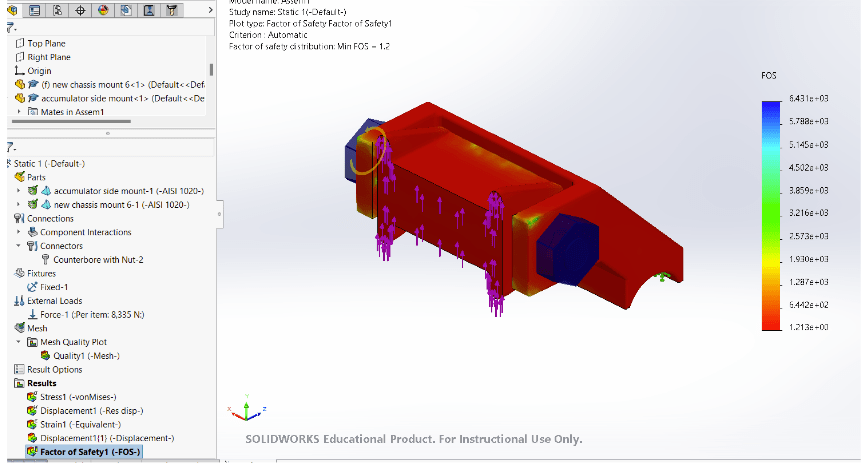The height and width of the screenshot is (468, 865).
Task: Click the FOS color legend bar
Action: click(x=770, y=214)
